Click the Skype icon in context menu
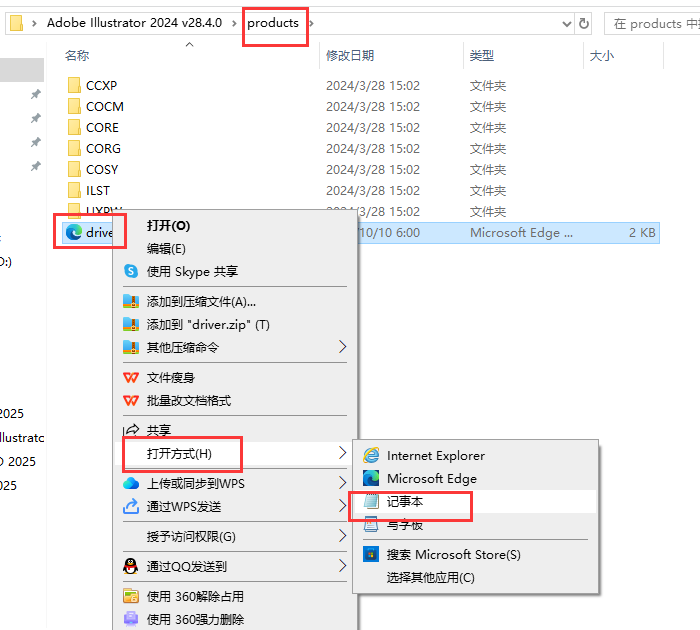 point(131,271)
